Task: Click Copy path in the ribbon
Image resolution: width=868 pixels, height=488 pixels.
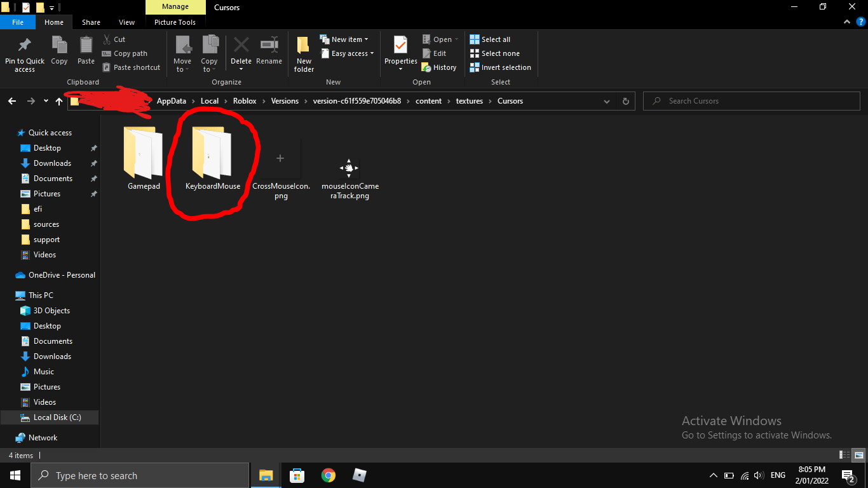Action: pyautogui.click(x=125, y=53)
